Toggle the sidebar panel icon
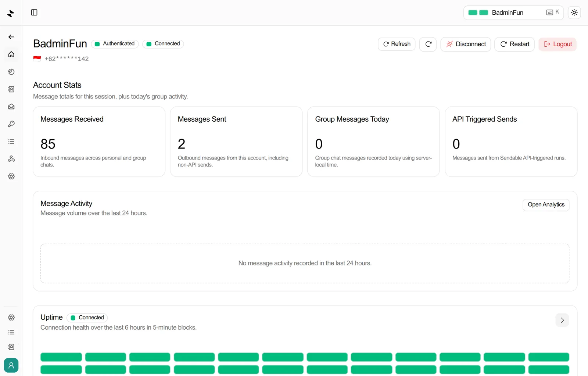Image resolution: width=588 pixels, height=376 pixels. tap(34, 12)
